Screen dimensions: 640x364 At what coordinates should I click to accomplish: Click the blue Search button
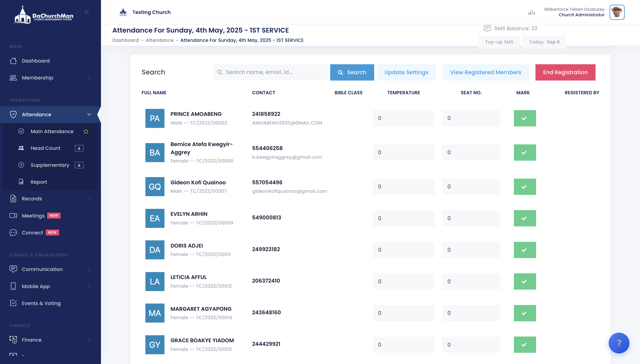(x=352, y=72)
